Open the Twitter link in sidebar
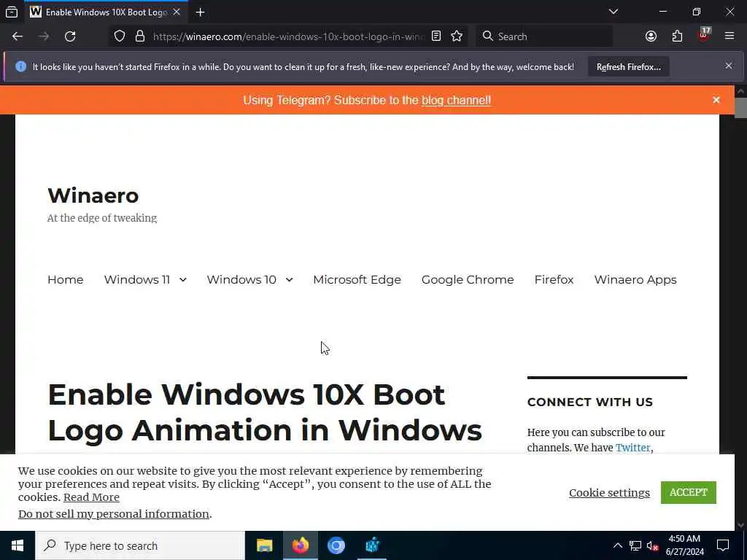The image size is (747, 560). 632,448
